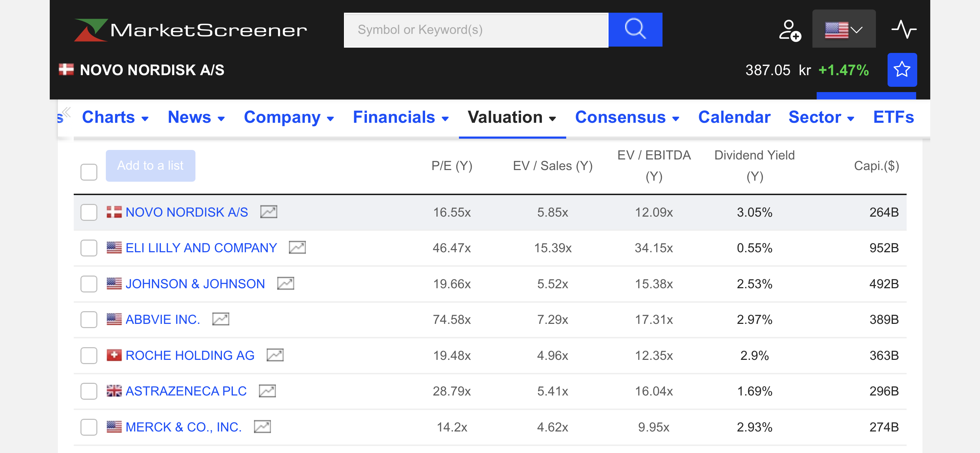Tick the checkbox for AstraZeneca PLC
This screenshot has height=453, width=980.
pos(89,391)
